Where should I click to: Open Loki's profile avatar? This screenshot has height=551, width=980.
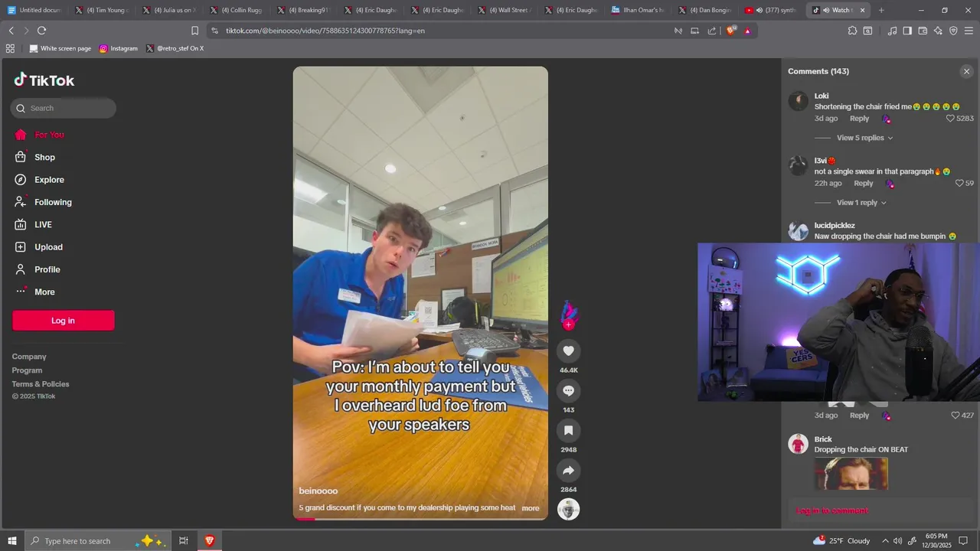[799, 101]
